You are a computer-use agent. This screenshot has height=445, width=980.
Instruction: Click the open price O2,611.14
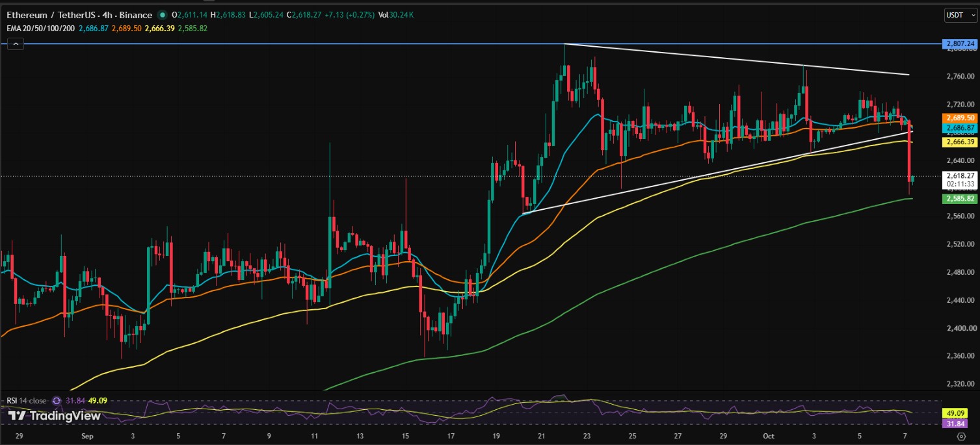191,14
